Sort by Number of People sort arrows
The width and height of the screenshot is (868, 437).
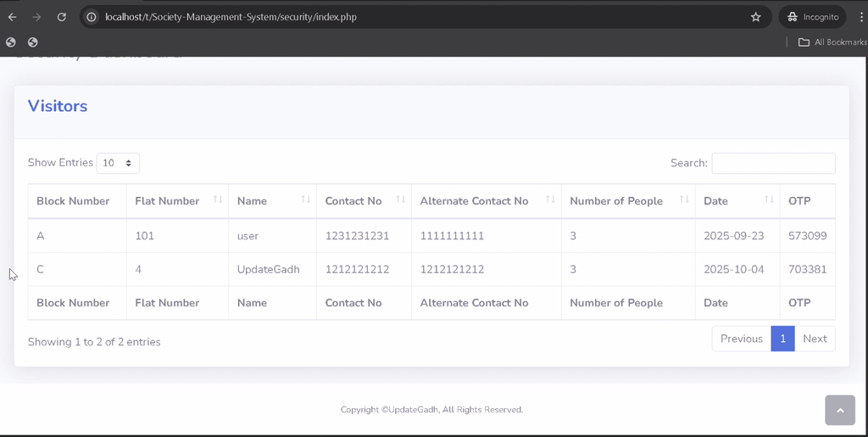click(684, 199)
